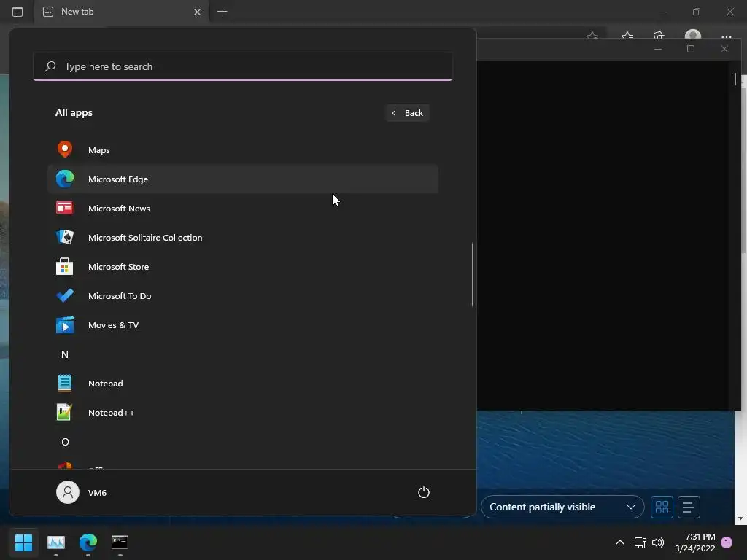Image resolution: width=747 pixels, height=560 pixels.
Task: Minimize the black console window
Action: tap(658, 49)
